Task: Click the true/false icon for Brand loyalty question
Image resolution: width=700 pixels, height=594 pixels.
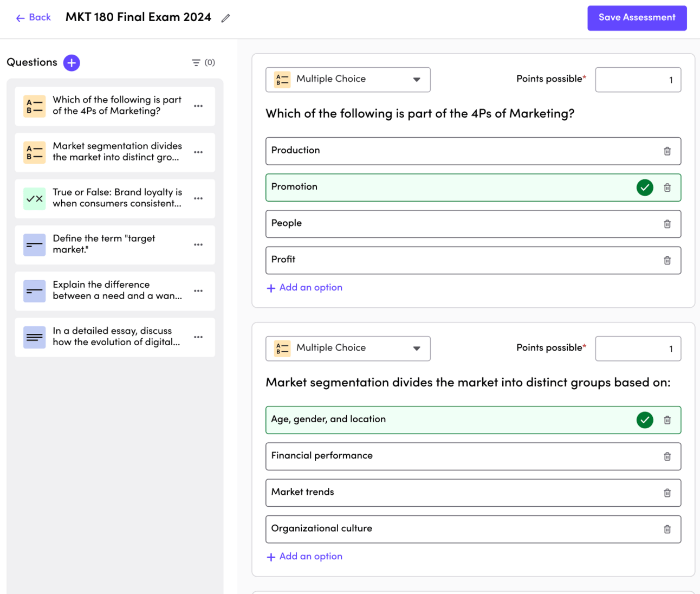Action: [35, 198]
